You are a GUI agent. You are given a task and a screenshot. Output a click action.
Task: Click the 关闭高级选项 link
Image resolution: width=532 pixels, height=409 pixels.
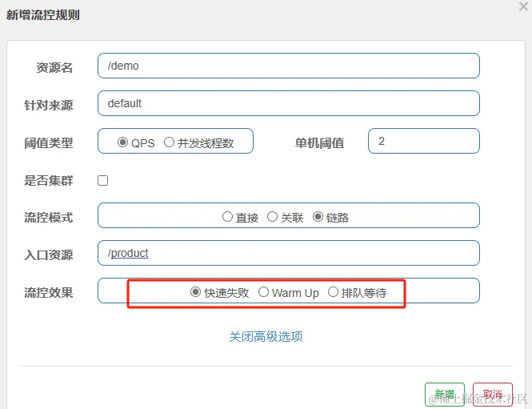(266, 336)
